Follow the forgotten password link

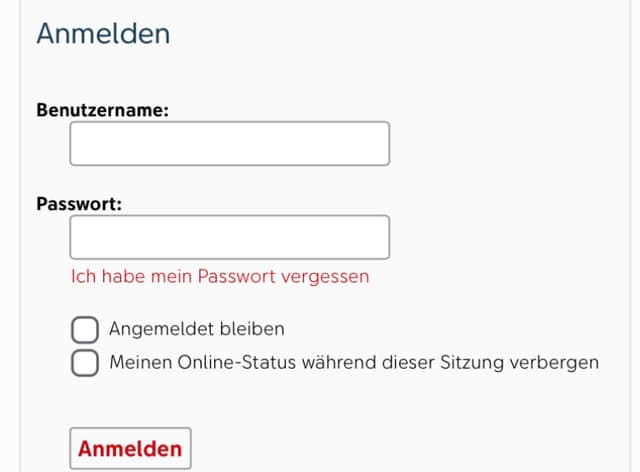[x=220, y=276]
